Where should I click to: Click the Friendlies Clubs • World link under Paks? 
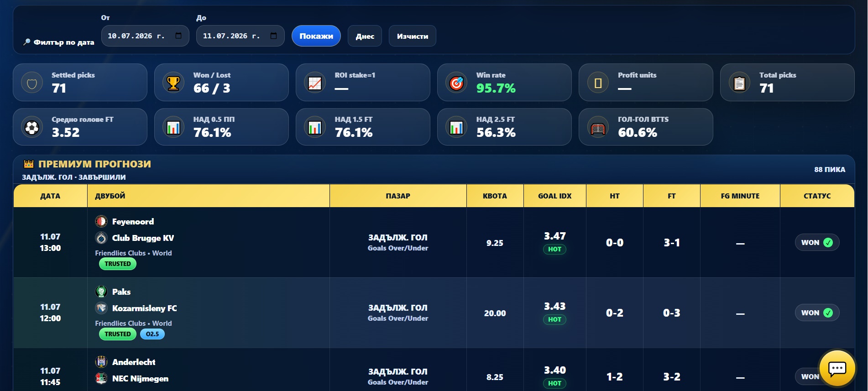pyautogui.click(x=133, y=323)
